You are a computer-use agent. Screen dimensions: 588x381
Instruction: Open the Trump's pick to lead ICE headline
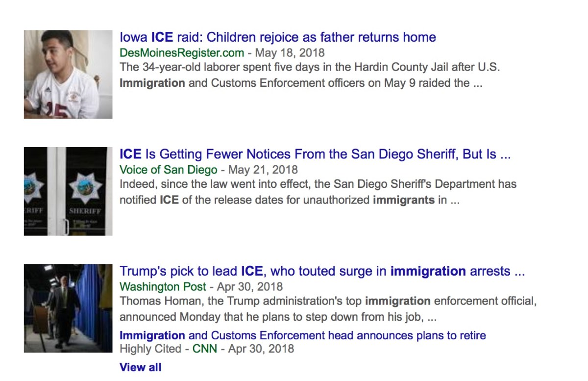322,271
